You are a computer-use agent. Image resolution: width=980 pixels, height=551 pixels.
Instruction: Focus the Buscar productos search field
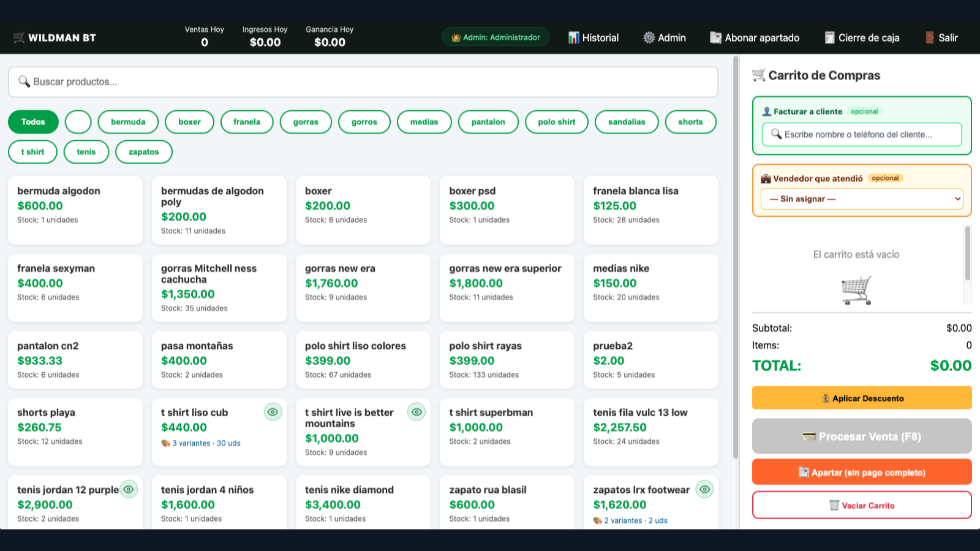[x=363, y=82]
